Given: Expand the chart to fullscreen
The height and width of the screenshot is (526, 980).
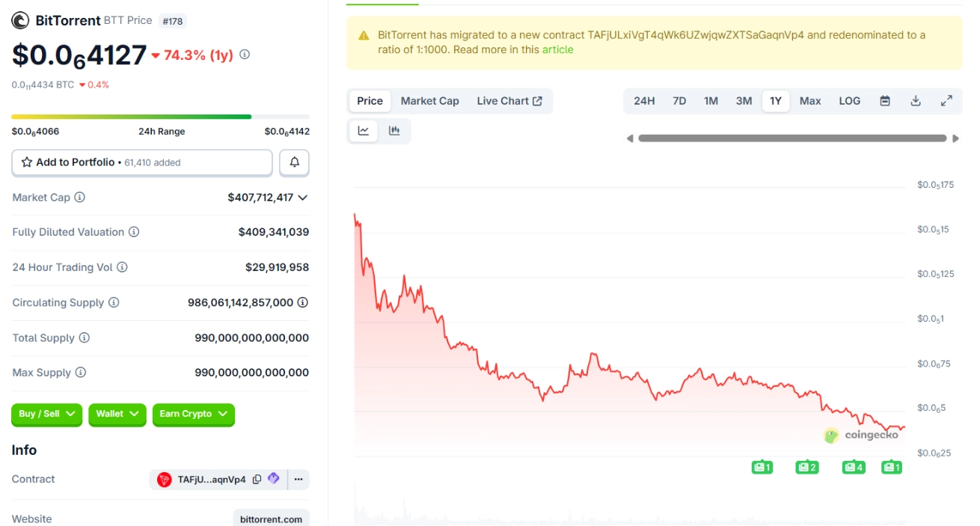Looking at the screenshot, I should coord(946,101).
